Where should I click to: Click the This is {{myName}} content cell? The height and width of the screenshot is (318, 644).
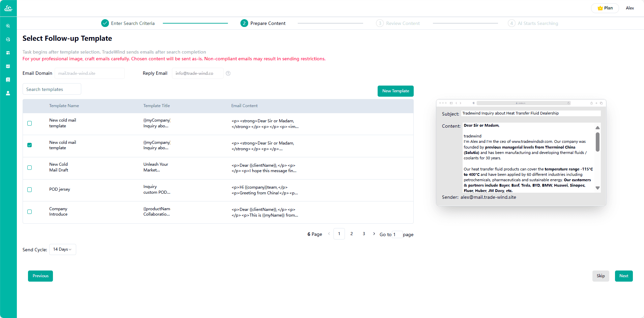265,213
